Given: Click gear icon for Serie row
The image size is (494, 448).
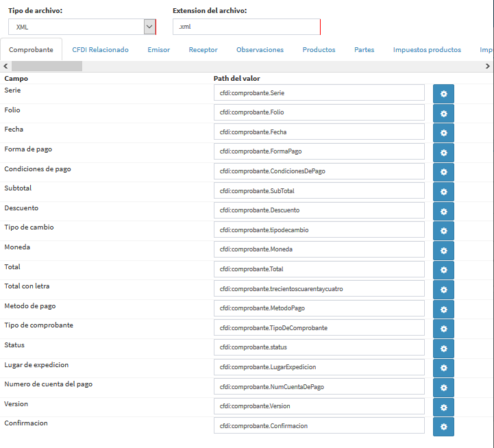Looking at the screenshot, I should tap(443, 94).
